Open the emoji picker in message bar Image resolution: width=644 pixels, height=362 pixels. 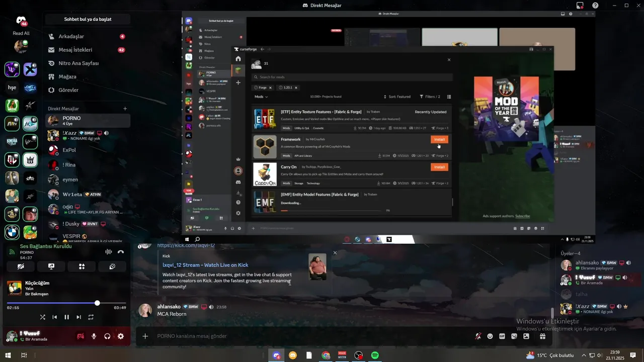point(490,336)
